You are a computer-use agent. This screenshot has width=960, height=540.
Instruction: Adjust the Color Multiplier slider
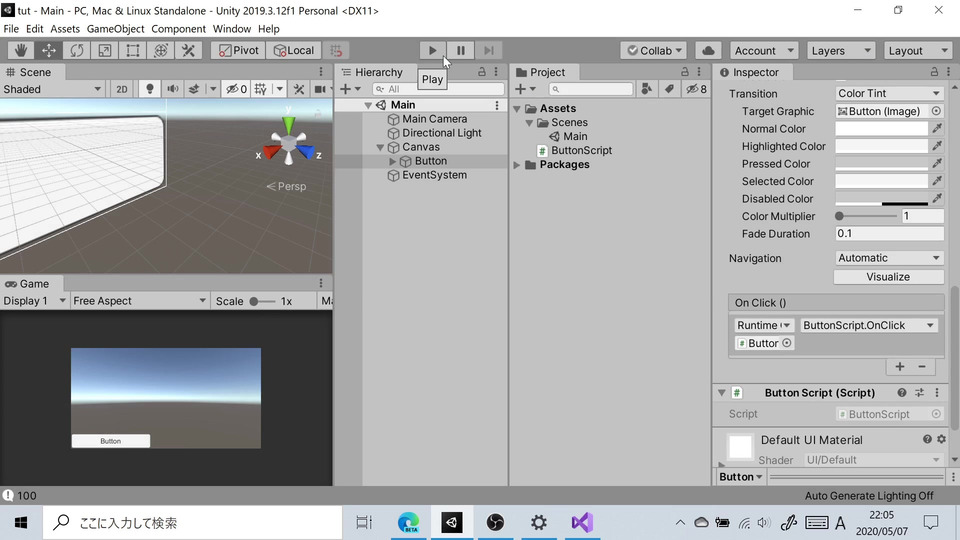866,216
